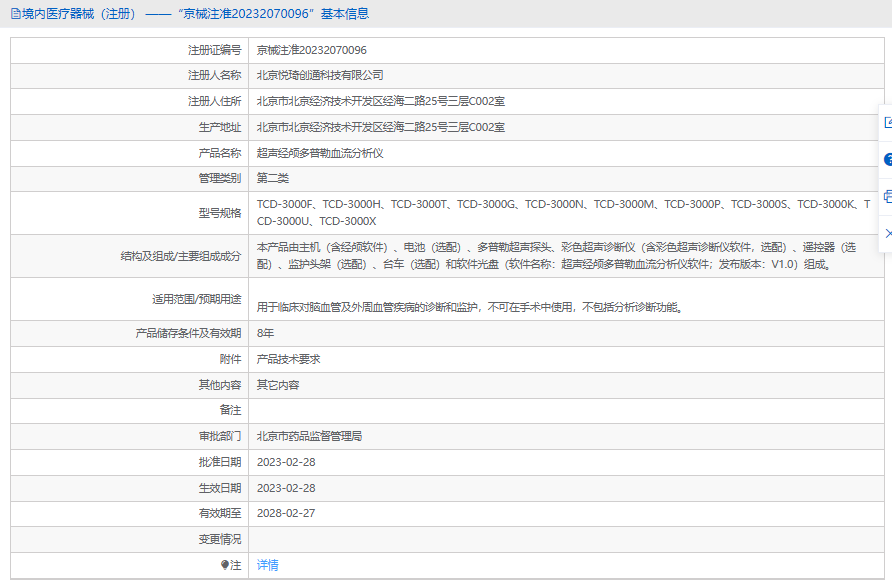Screen dimensions: 892x587
Task: Click the document icon beside 境内医疗器械 title
Action: (x=15, y=14)
